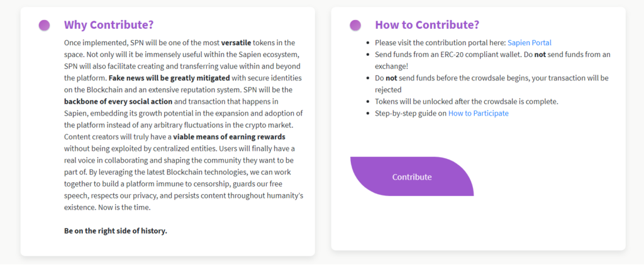Select the Why Contribute? heading
Screen dimensions: 644x270
(108, 25)
